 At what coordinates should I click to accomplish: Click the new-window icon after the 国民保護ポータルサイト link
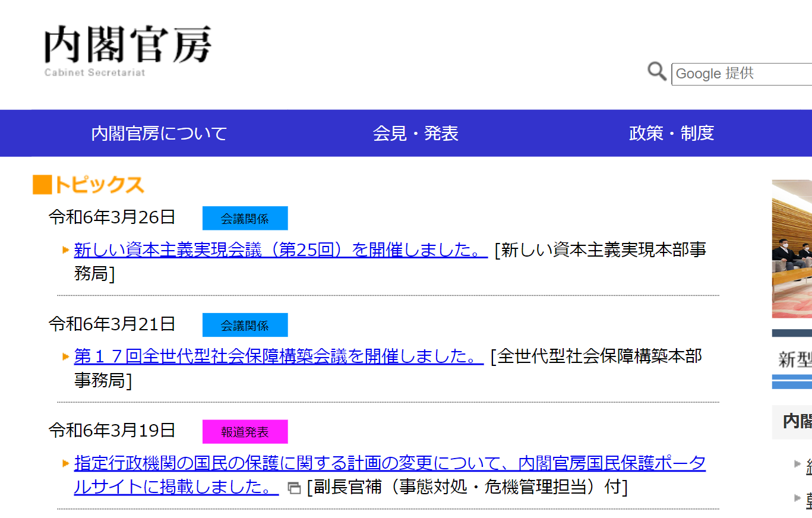pyautogui.click(x=293, y=488)
